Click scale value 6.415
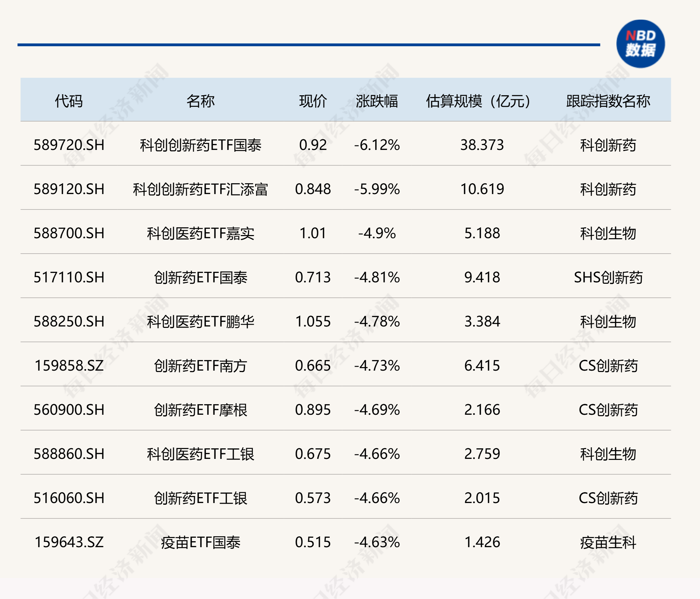Screen dimensions: 700x599 [x=482, y=365]
